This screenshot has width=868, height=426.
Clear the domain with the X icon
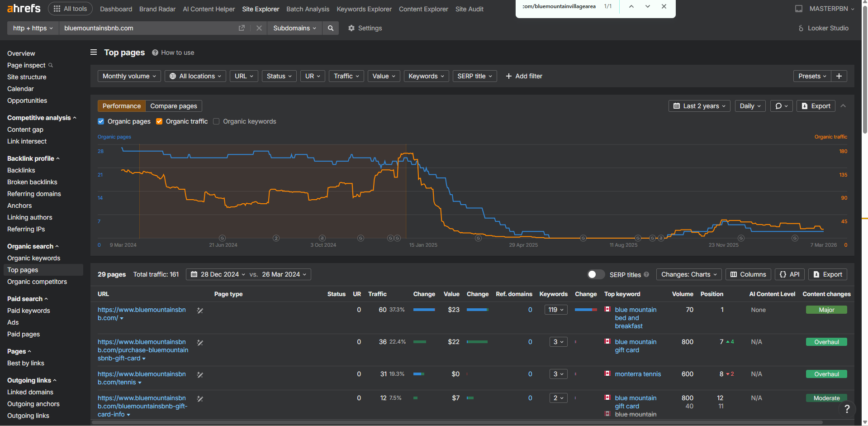(259, 28)
